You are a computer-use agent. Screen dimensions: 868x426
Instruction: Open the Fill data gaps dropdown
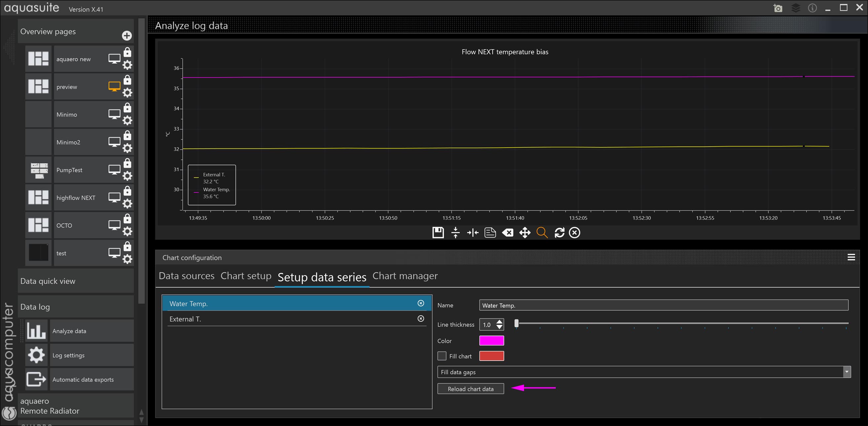pyautogui.click(x=847, y=372)
